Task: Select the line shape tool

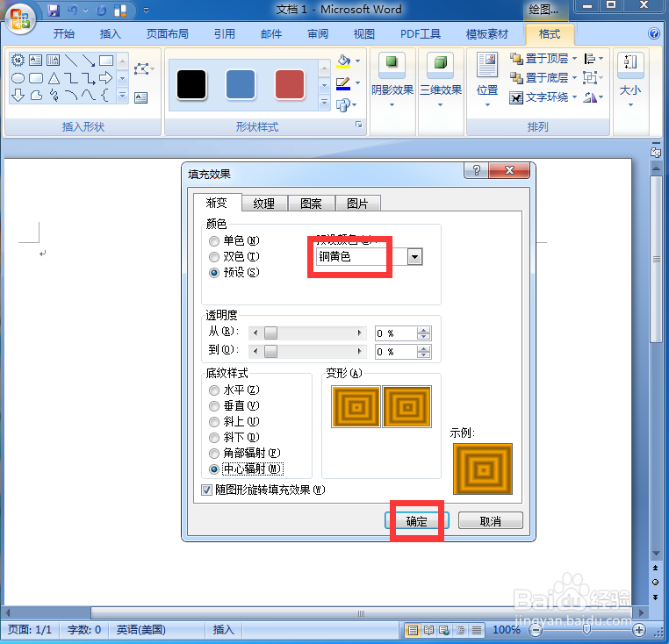Action: (x=71, y=61)
